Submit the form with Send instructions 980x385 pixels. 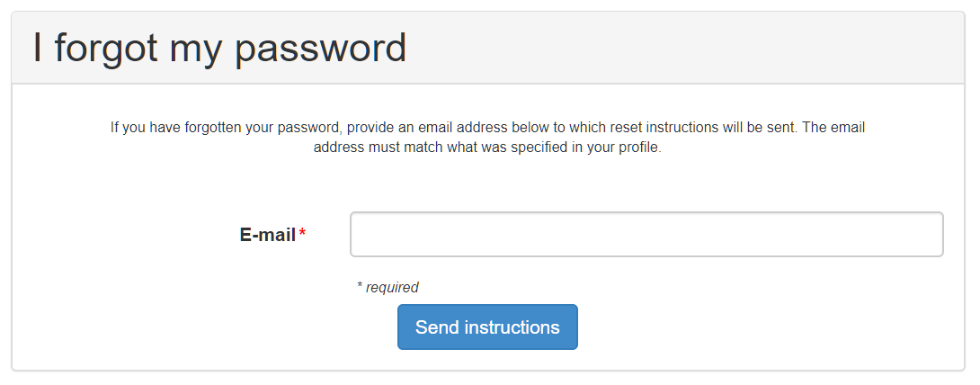(487, 327)
